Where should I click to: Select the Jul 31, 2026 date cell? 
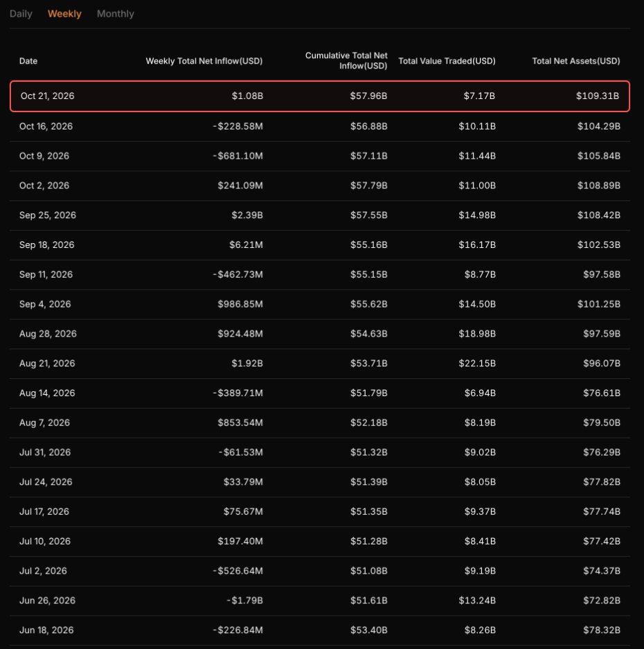[45, 452]
